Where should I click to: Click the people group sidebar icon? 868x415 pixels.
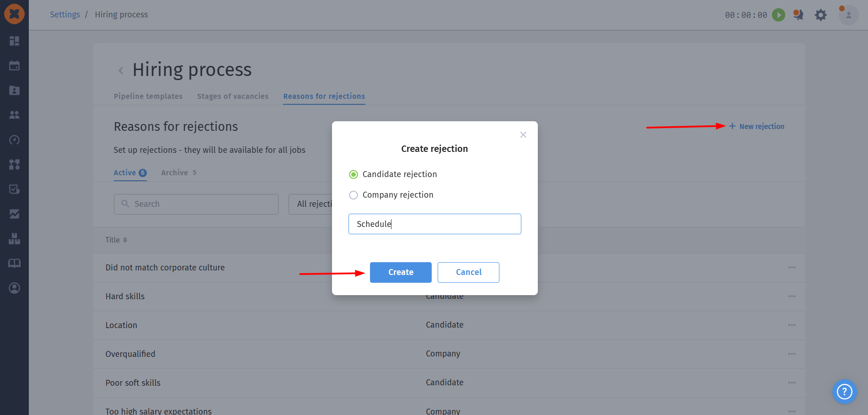click(14, 115)
